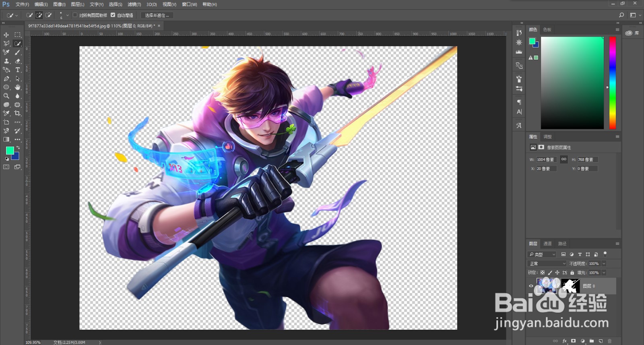Swap foreground and background colors
The image size is (644, 345).
pos(18,148)
